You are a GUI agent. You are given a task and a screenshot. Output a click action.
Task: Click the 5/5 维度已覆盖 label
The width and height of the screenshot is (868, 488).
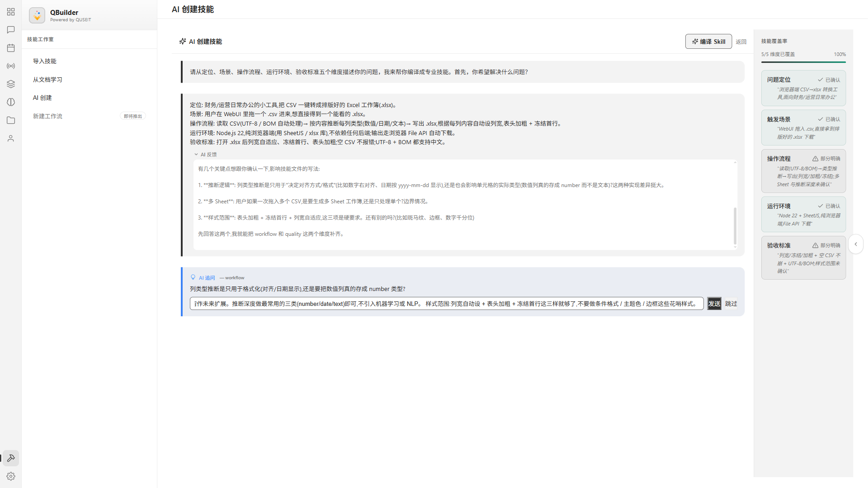[778, 54]
